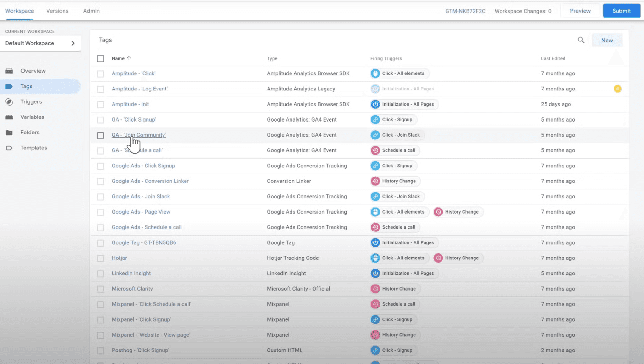
Task: Click 'Amplitude Analytics Legacy' type cell
Action: 301,89
